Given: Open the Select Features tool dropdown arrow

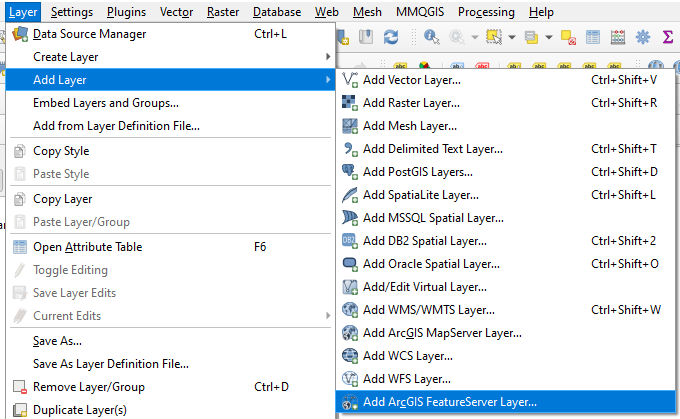Looking at the screenshot, I should 512,37.
